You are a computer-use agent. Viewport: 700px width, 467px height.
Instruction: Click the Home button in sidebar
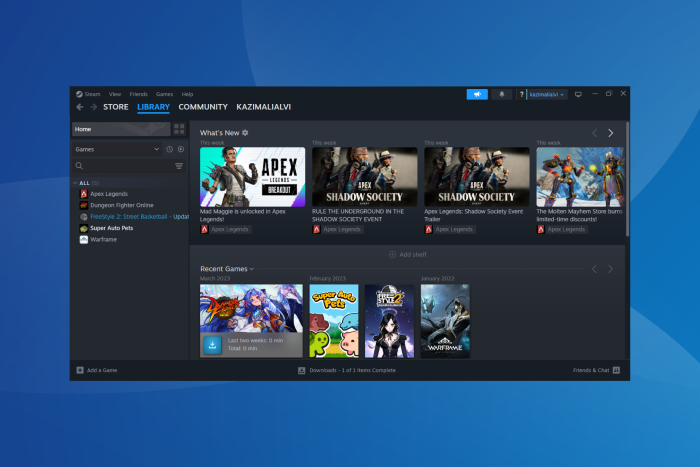[121, 129]
